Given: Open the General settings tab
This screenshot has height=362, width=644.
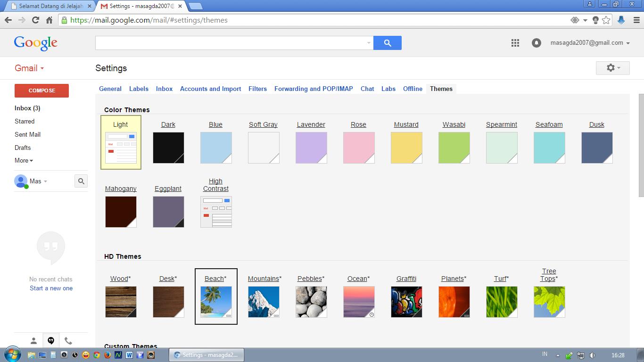Looking at the screenshot, I should (x=110, y=89).
